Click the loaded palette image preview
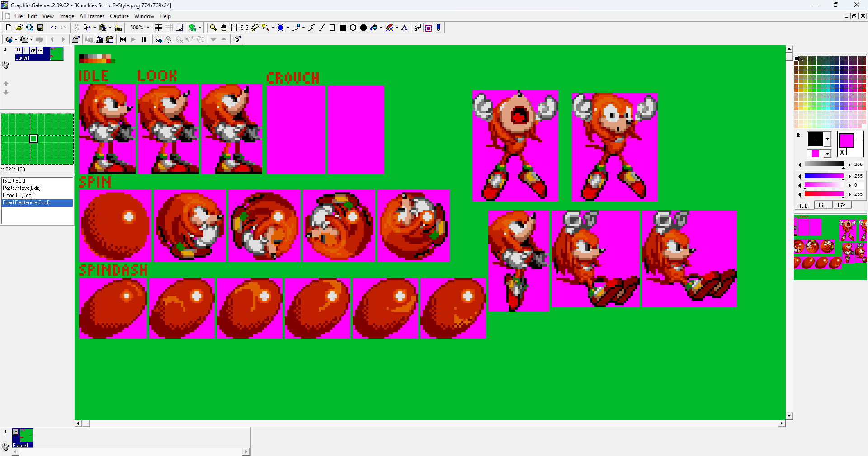This screenshot has width=868, height=456. coord(830,247)
